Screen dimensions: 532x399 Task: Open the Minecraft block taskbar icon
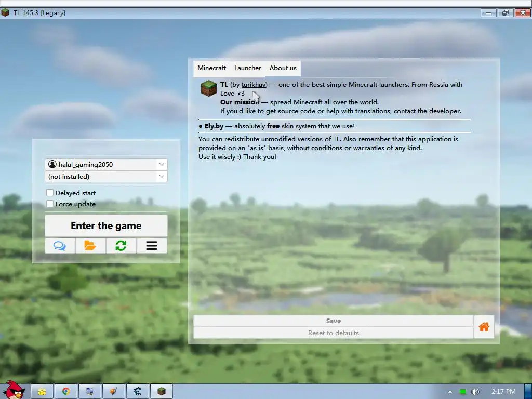coord(162,392)
